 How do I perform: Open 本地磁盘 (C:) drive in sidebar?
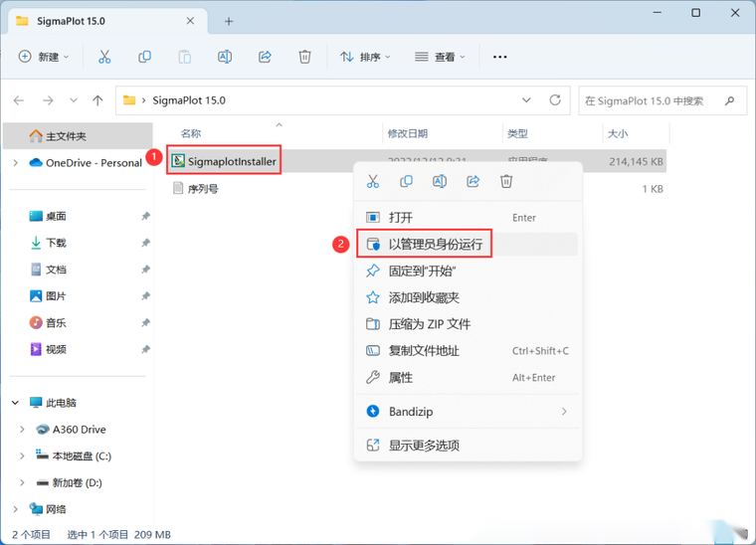pos(74,455)
